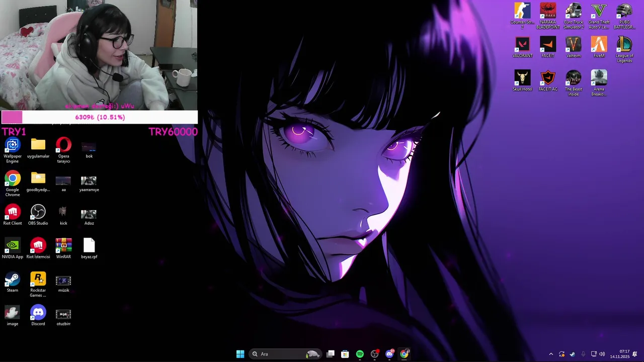Image resolution: width=644 pixels, height=362 pixels.
Task: Select Opera tarayıcı desktop icon
Action: tap(63, 150)
